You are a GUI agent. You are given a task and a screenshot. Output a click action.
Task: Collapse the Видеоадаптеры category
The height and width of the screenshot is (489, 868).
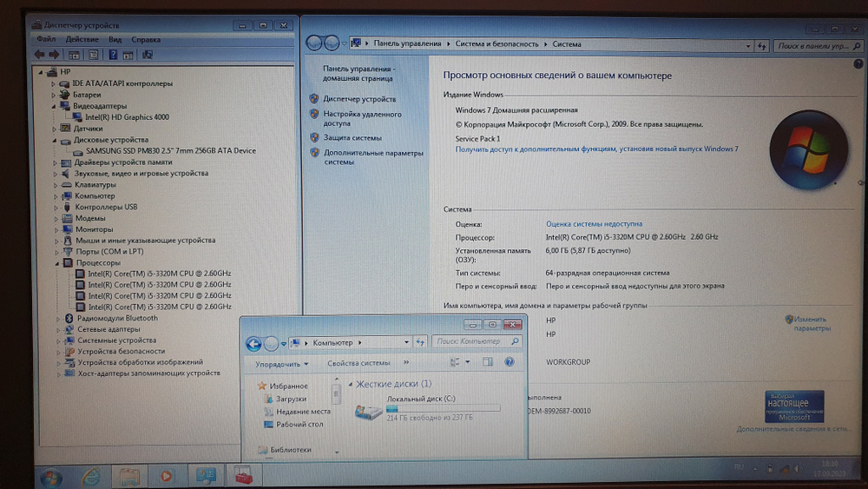(x=54, y=106)
